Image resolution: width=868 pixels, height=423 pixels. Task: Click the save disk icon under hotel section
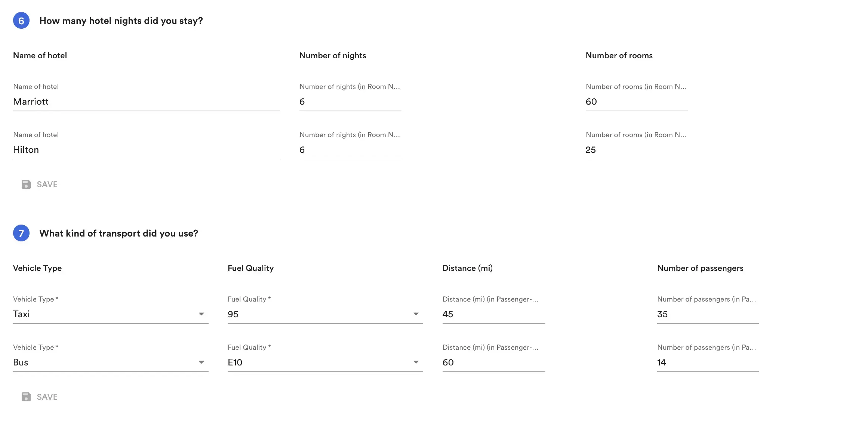click(26, 184)
